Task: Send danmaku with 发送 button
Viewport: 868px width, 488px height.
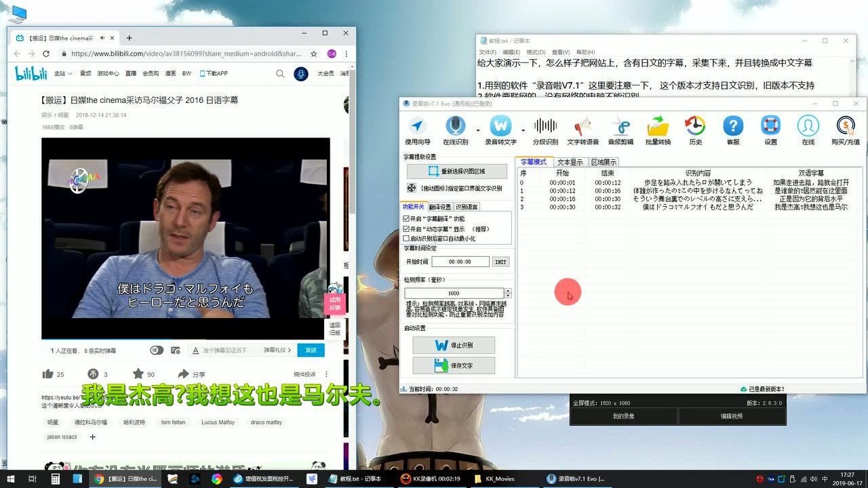Action: [311, 350]
